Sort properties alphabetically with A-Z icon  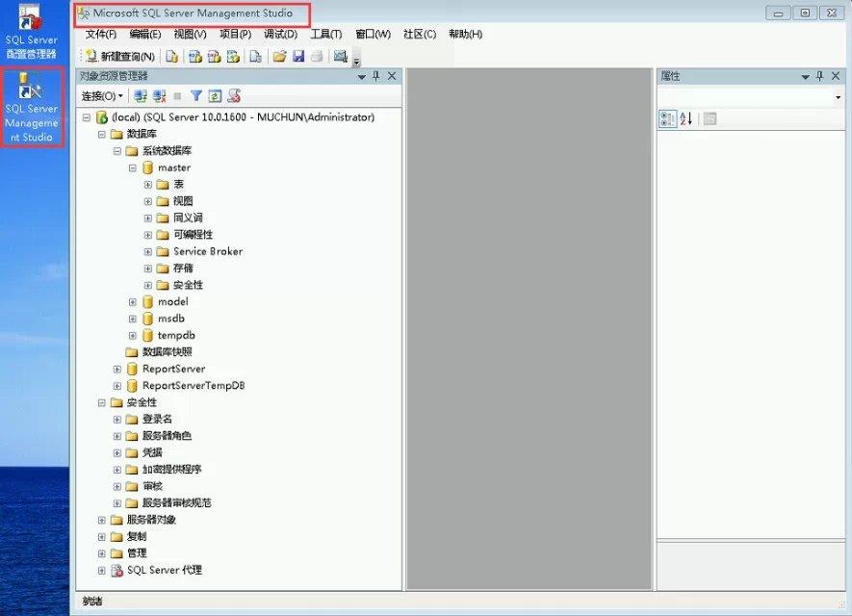coord(686,118)
